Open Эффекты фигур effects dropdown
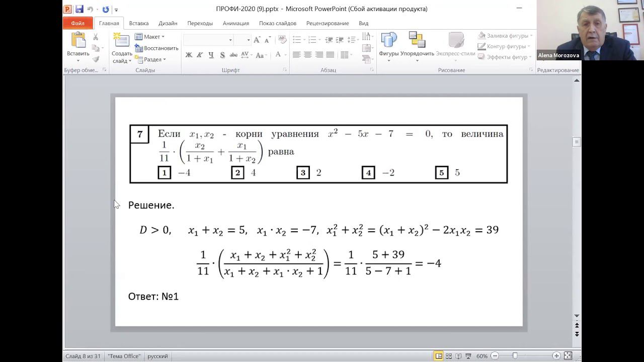This screenshot has height=362, width=644. (x=505, y=57)
